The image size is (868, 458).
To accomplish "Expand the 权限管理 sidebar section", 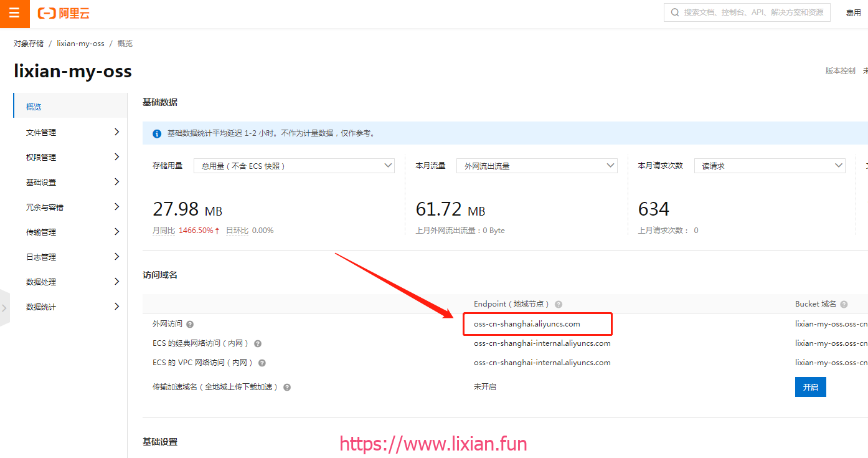I will 70,157.
